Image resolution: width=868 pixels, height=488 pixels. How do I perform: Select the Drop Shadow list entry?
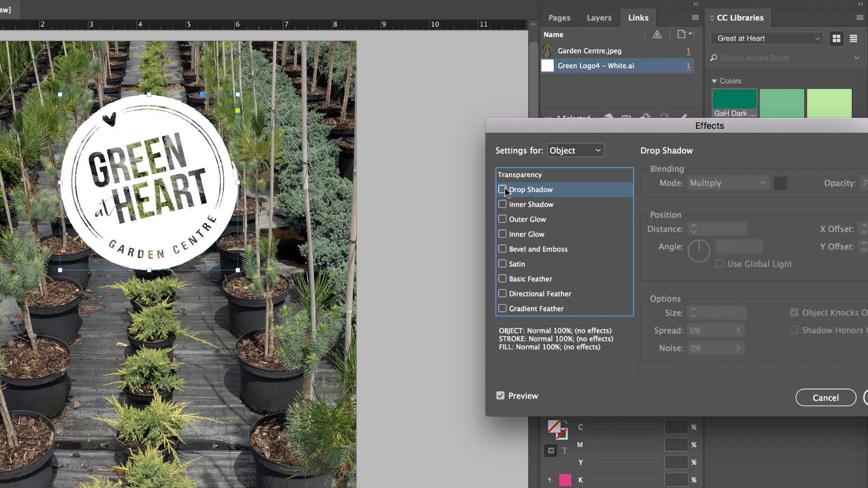click(x=564, y=189)
